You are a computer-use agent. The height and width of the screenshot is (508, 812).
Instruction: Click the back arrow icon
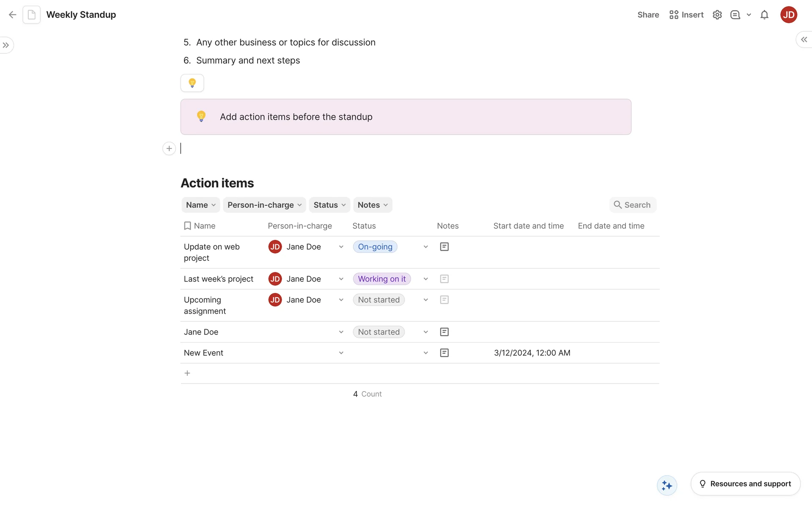tap(12, 15)
